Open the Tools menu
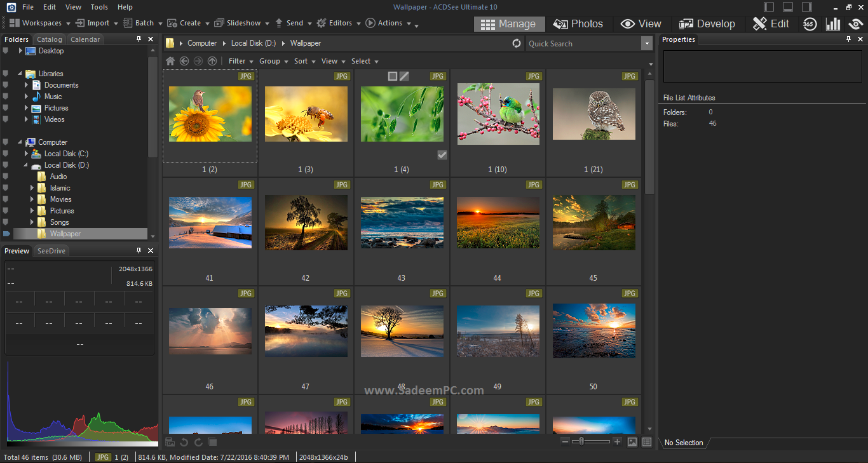 tap(99, 7)
